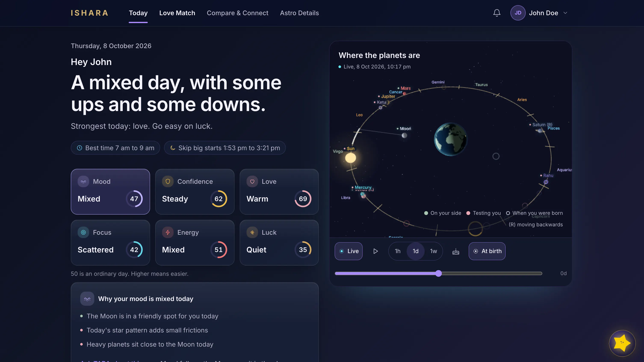Screen dimensions: 644x362
Task: Select the Confidence score card
Action: [x=195, y=192]
